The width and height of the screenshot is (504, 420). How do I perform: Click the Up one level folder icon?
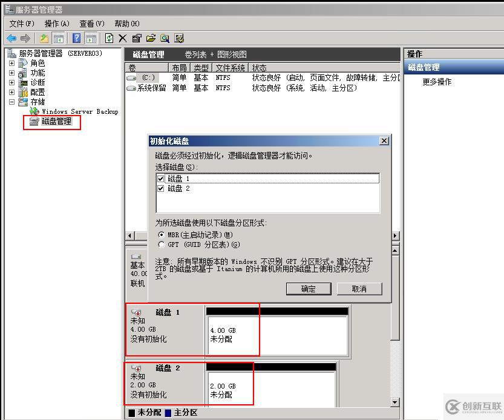pyautogui.click(x=44, y=39)
